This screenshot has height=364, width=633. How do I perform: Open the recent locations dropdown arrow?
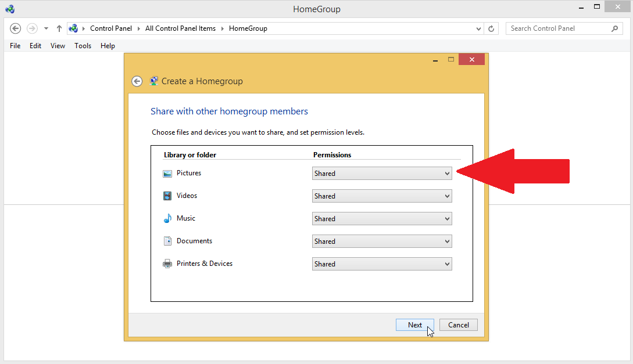tap(46, 28)
